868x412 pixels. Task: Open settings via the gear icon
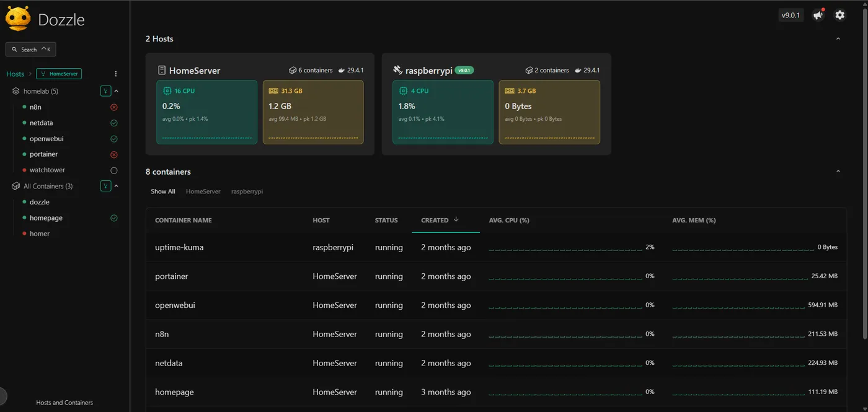(840, 15)
